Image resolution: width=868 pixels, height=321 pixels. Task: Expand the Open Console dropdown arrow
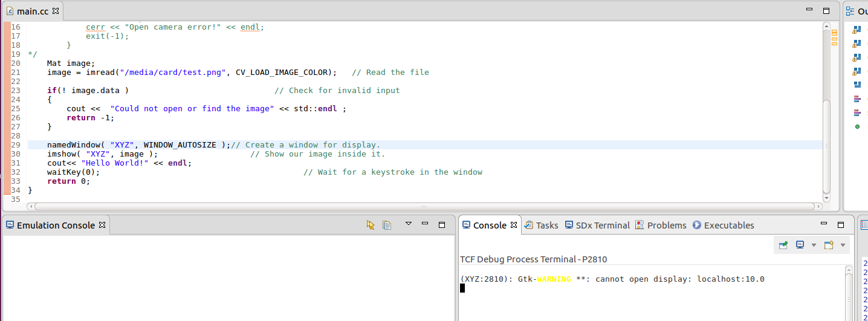[843, 245]
